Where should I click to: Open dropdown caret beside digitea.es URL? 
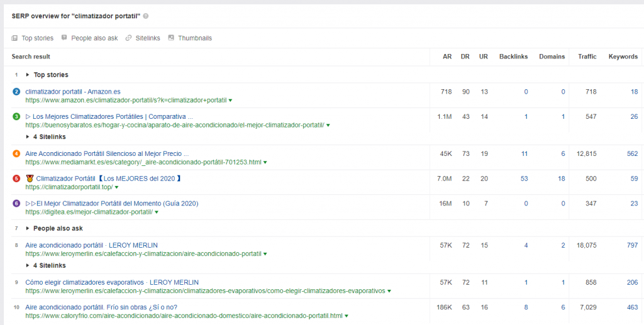click(x=156, y=212)
